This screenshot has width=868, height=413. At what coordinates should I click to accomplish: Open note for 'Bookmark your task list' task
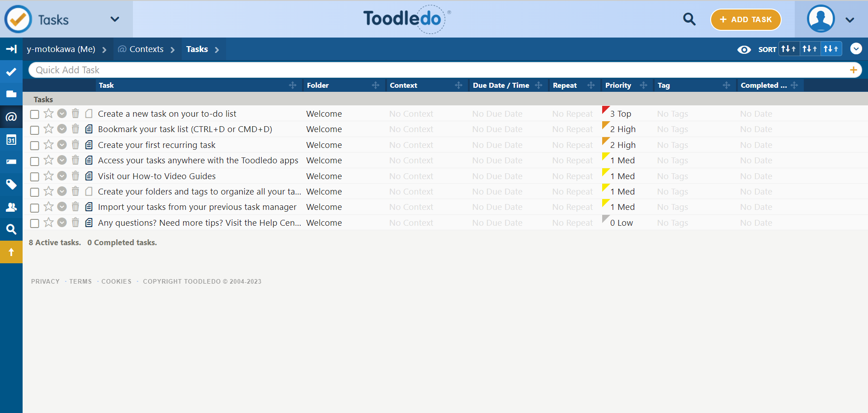[x=89, y=129]
